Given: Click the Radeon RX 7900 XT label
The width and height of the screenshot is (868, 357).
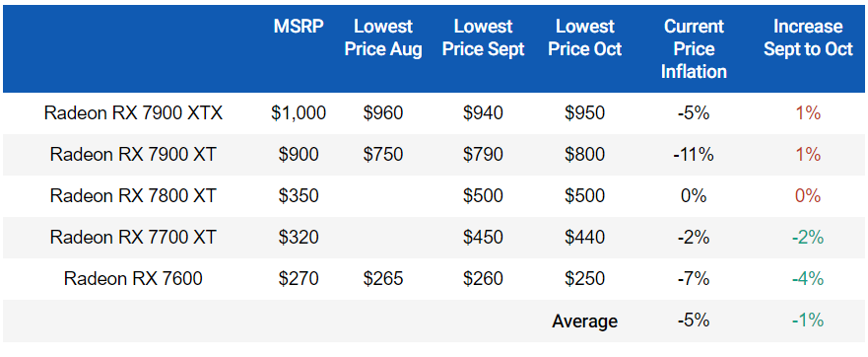Looking at the screenshot, I should tap(133, 154).
